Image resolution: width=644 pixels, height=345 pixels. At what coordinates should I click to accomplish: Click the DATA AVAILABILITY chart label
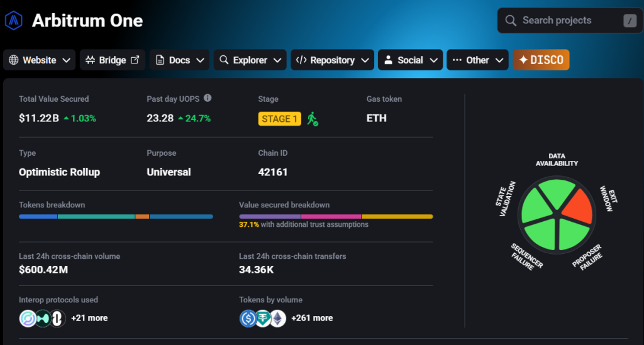(557, 160)
